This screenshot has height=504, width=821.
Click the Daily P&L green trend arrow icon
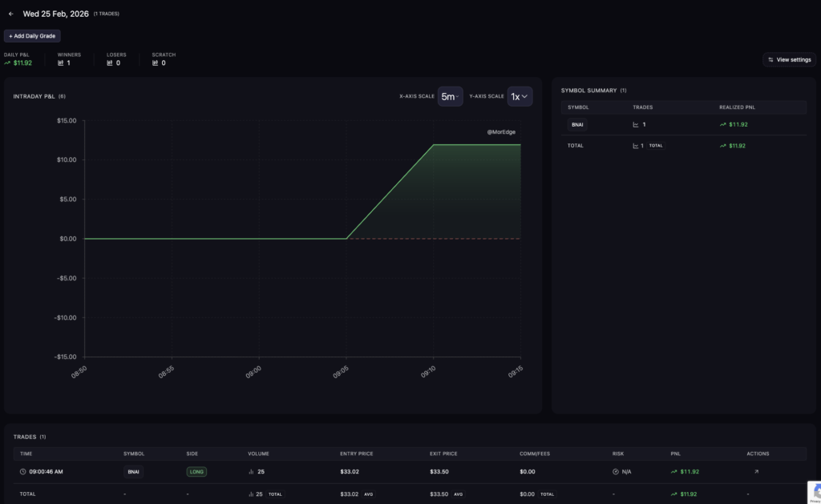(x=7, y=62)
